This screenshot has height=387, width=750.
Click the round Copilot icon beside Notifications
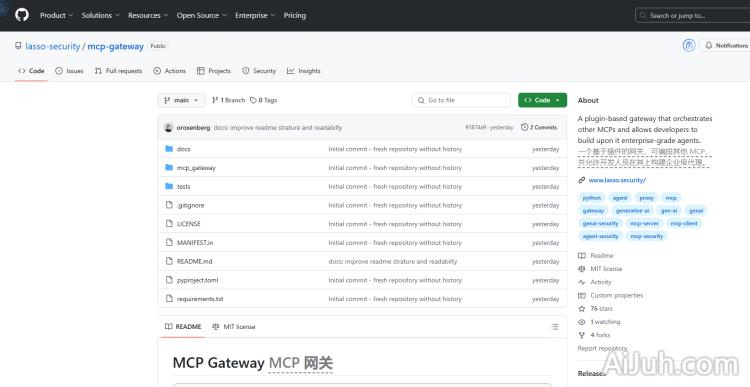(x=689, y=45)
